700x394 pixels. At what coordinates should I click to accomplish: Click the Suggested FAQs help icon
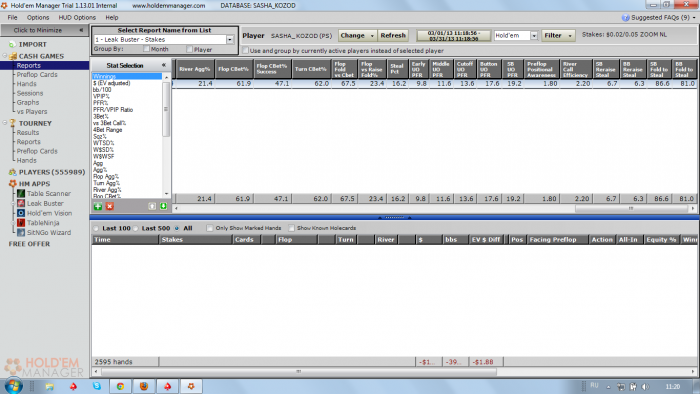(x=625, y=17)
